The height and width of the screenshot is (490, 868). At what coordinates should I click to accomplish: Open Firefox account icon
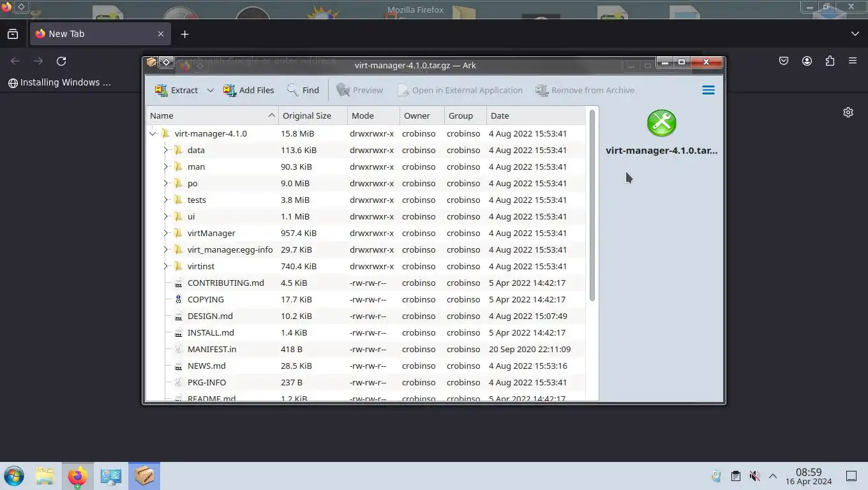pos(807,61)
